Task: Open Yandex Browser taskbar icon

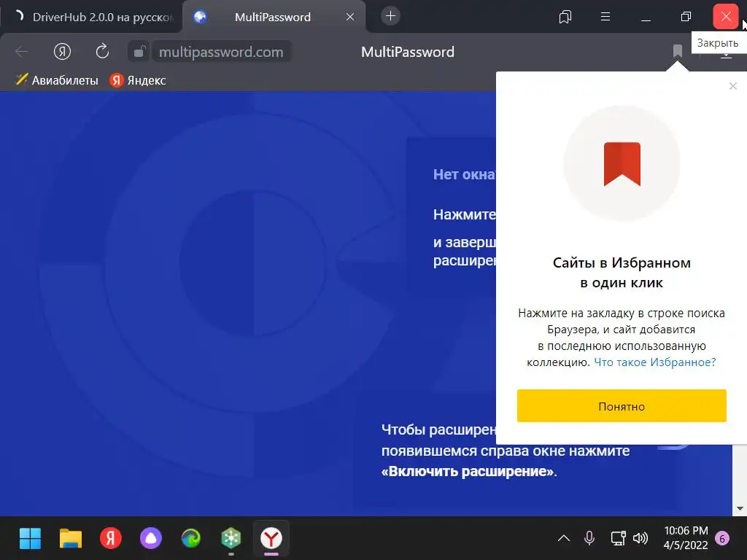Action: coord(271,539)
